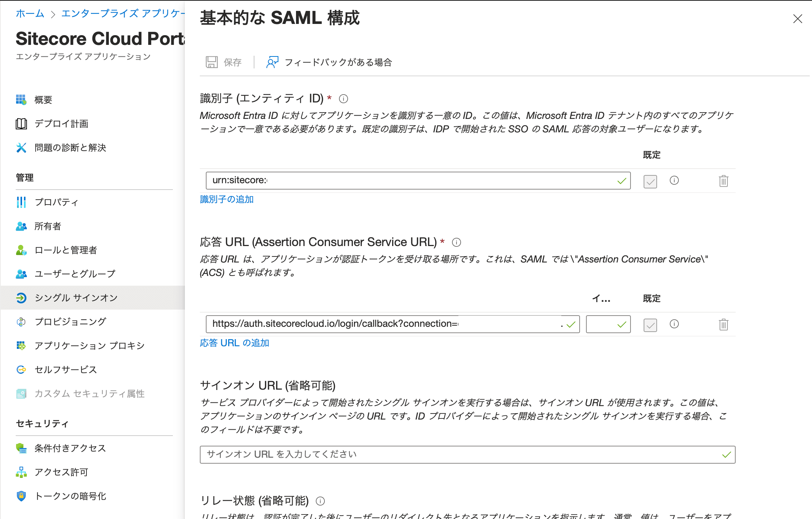Click ホーム breadcrumb link
Viewport: 812px width, 519px height.
tap(30, 13)
